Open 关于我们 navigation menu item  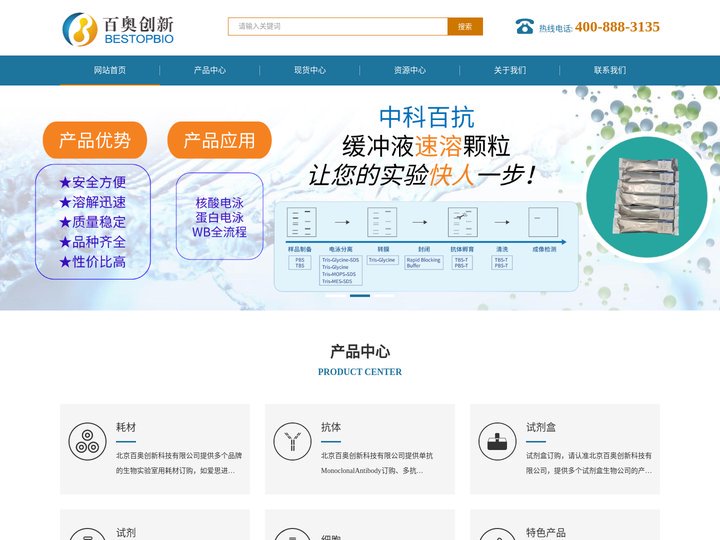(x=510, y=70)
